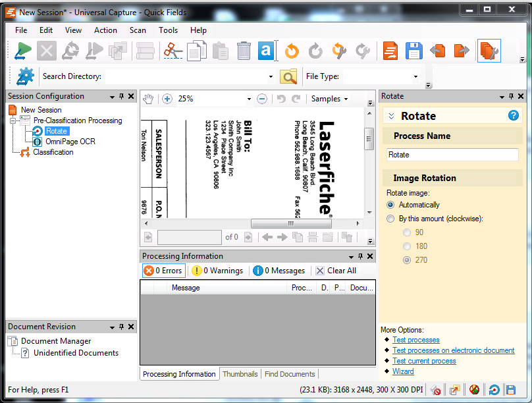Click the orange right arrow export icon

[x=462, y=51]
